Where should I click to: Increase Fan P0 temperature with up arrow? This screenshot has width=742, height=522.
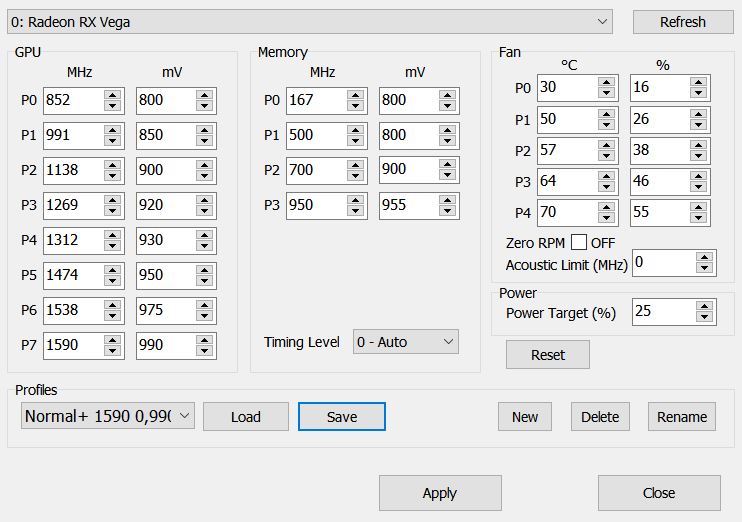click(606, 82)
